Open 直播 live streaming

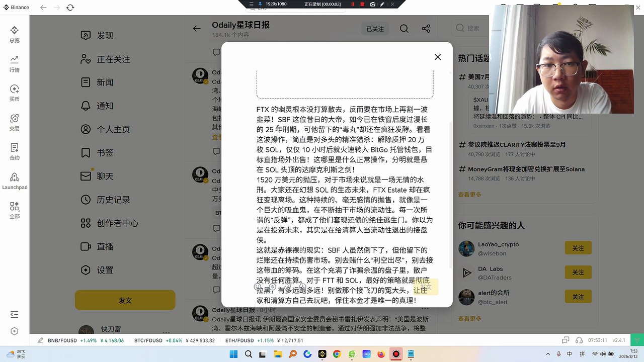point(97,246)
